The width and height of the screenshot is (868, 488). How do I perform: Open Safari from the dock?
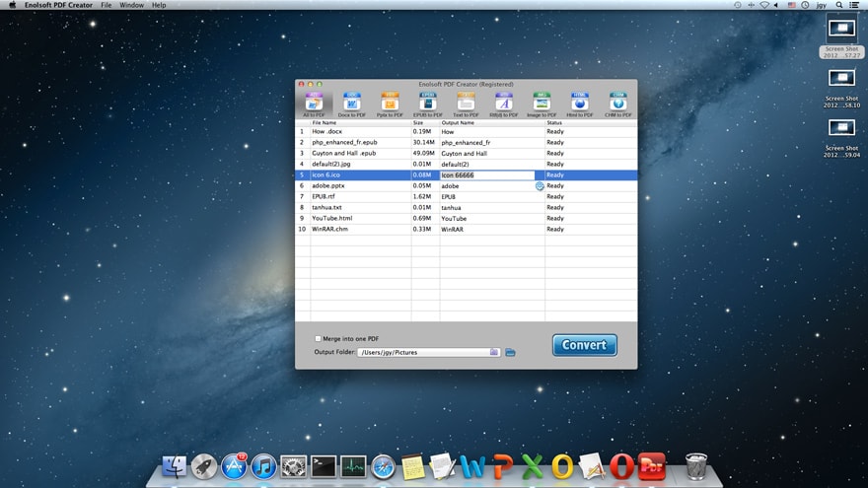[383, 466]
